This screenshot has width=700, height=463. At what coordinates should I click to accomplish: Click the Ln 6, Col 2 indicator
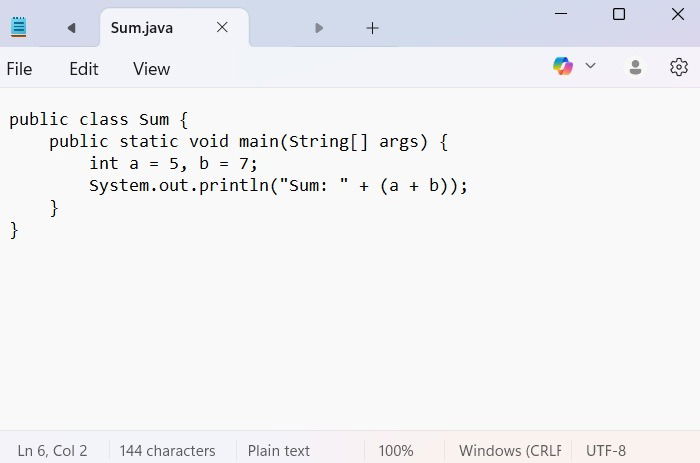[52, 450]
